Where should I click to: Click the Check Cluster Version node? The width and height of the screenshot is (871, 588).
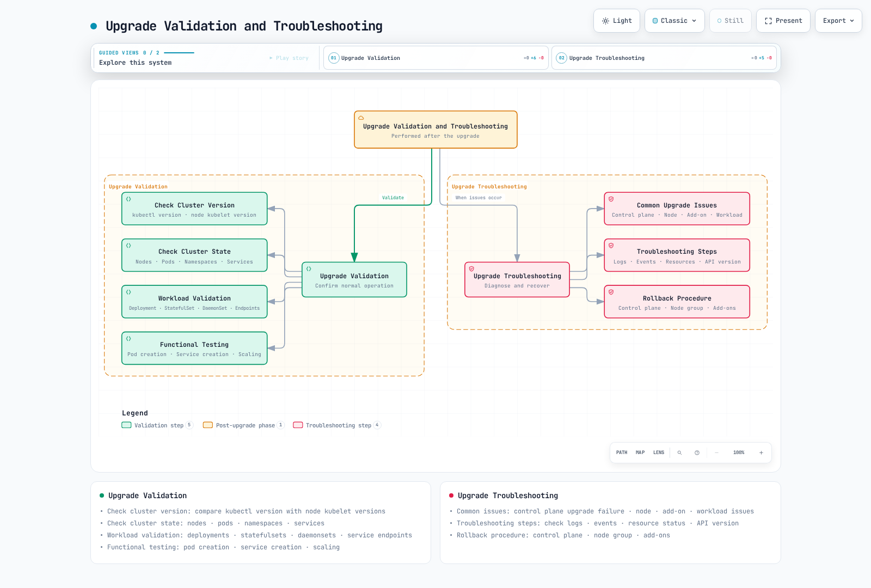pyautogui.click(x=194, y=209)
